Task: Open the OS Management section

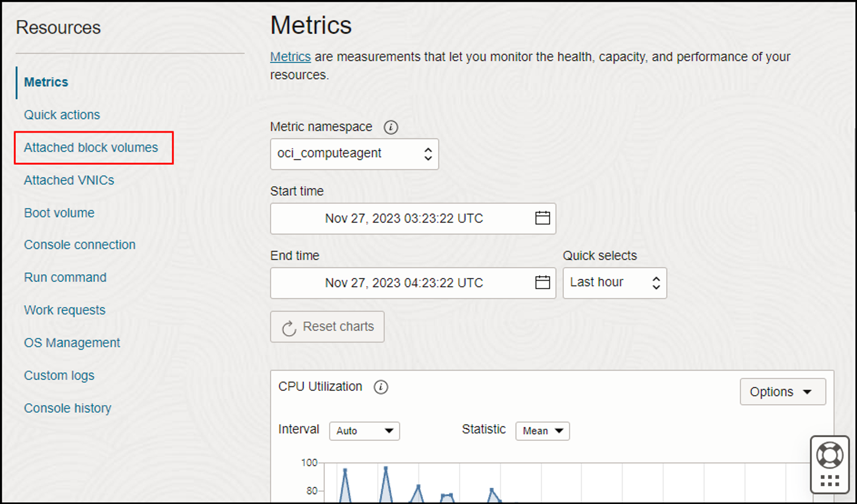Action: click(x=72, y=343)
